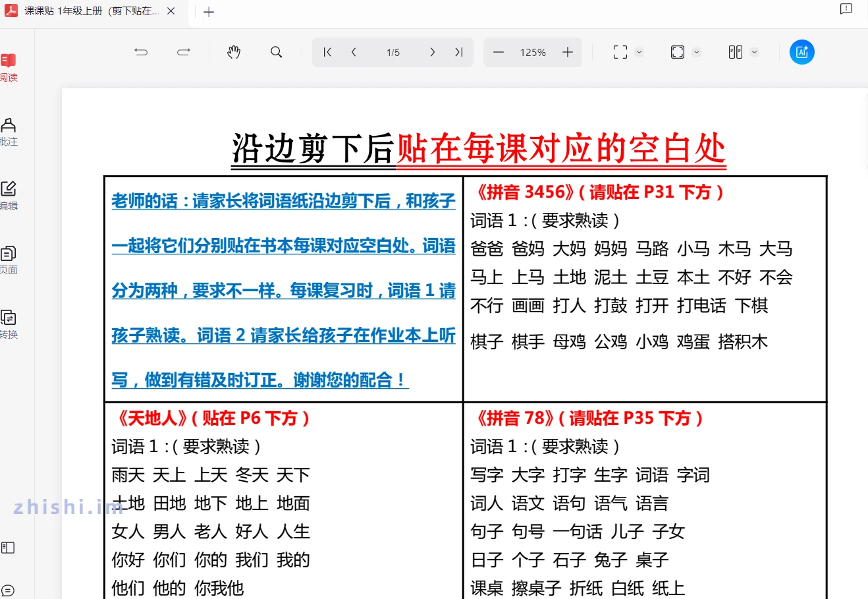Jump to the last page
This screenshot has height=599, width=868.
[x=459, y=52]
